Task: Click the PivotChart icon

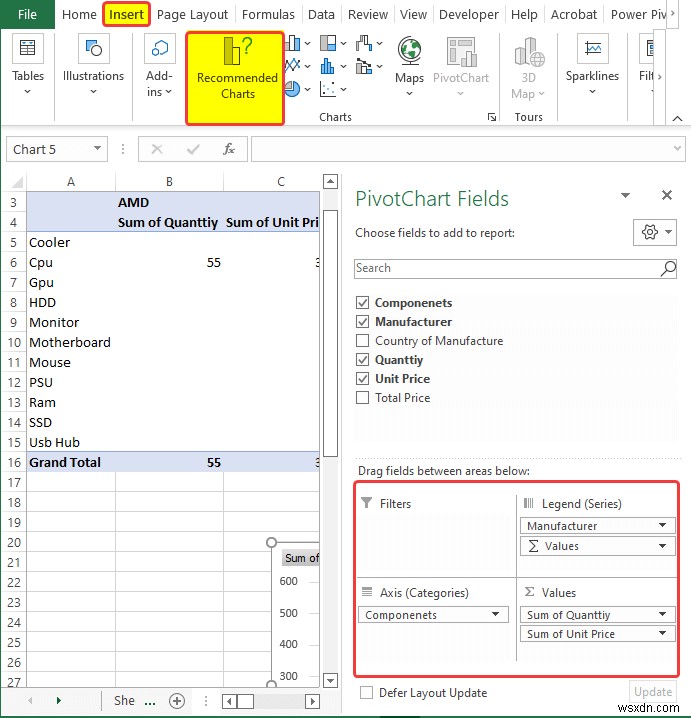Action: (461, 52)
